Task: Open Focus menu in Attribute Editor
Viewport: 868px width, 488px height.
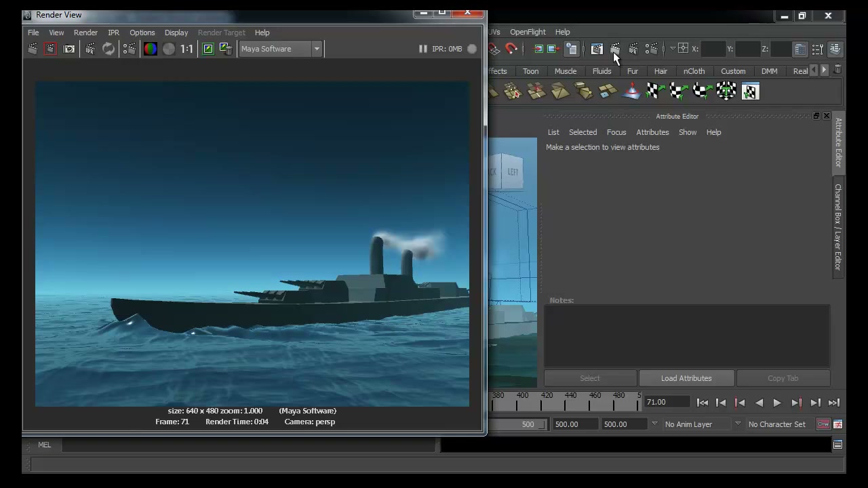Action: point(616,132)
